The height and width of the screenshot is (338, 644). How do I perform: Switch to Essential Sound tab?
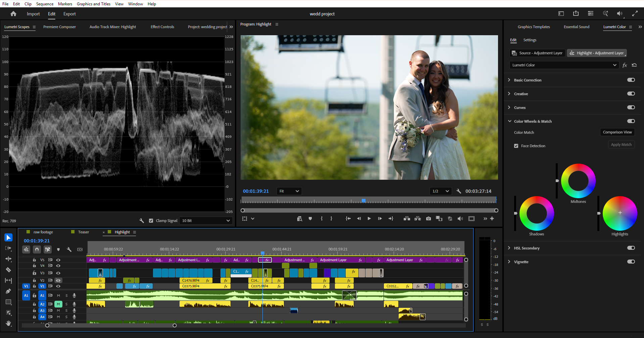point(577,27)
